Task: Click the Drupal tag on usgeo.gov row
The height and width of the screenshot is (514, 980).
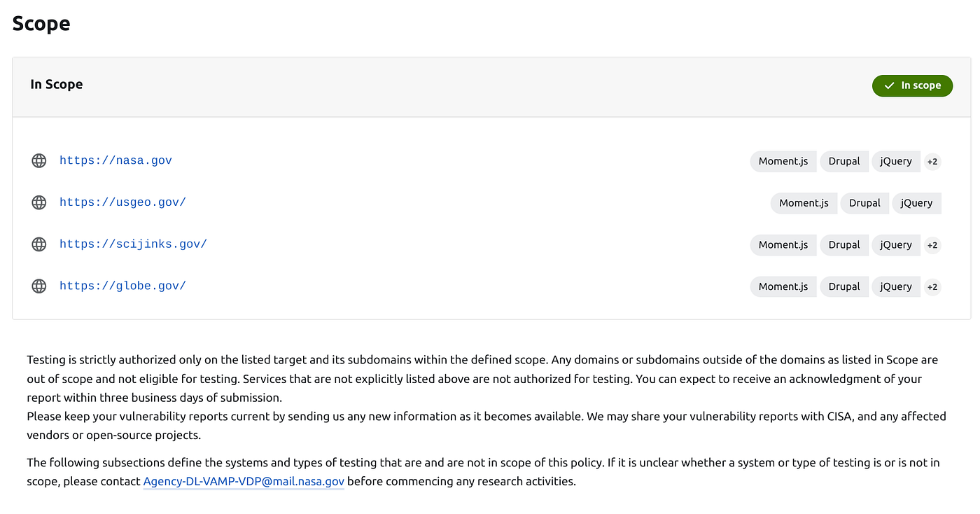Action: (x=864, y=203)
